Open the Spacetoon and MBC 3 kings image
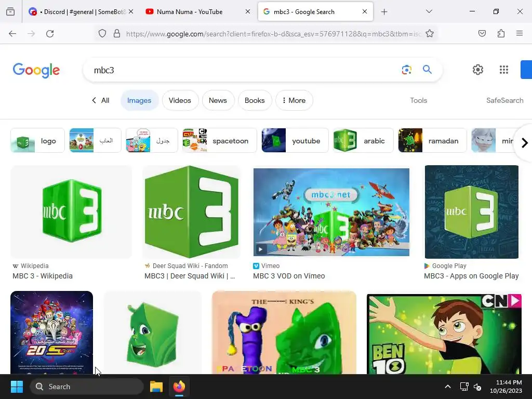Screen dimensions: 532x399 284,332
